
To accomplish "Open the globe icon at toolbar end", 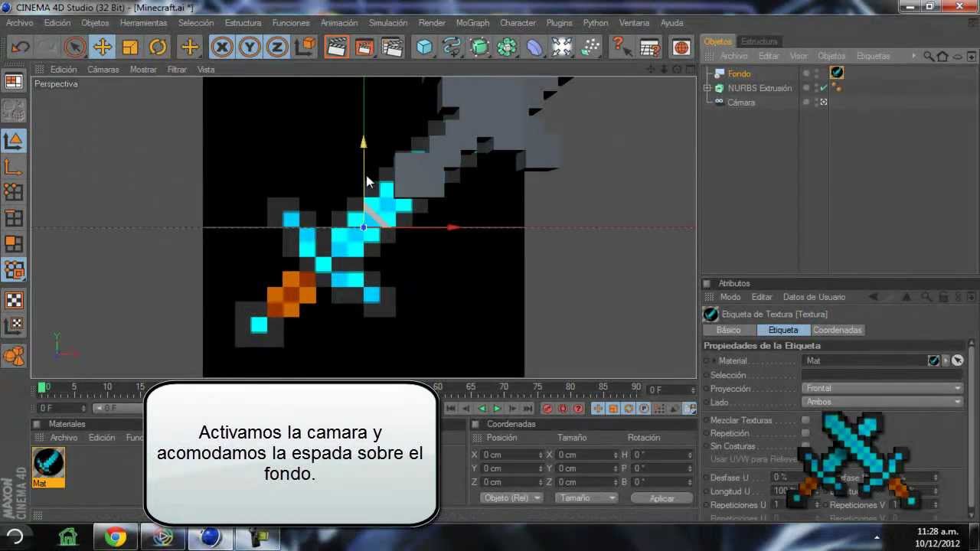I will (681, 47).
